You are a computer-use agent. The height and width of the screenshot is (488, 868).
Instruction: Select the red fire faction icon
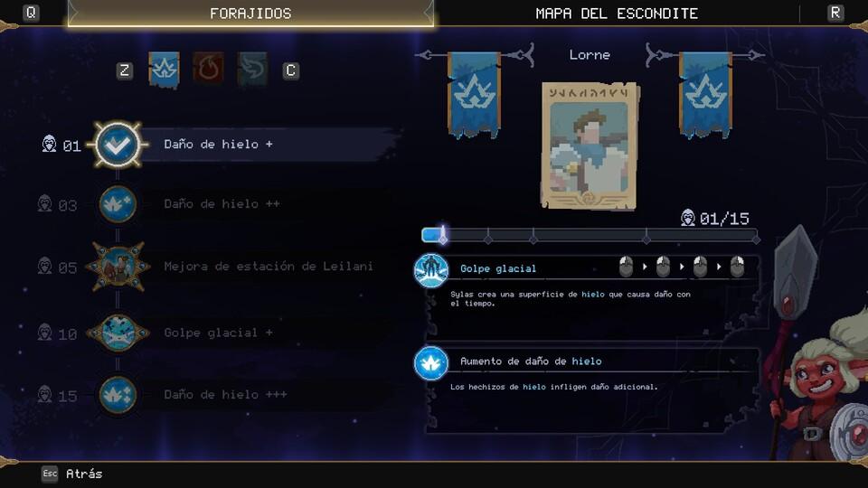coord(208,68)
